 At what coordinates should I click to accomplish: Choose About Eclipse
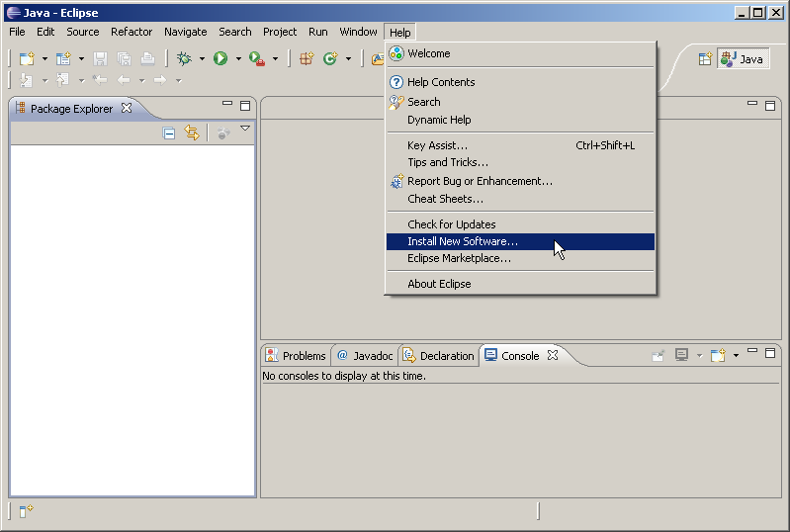click(x=520, y=284)
